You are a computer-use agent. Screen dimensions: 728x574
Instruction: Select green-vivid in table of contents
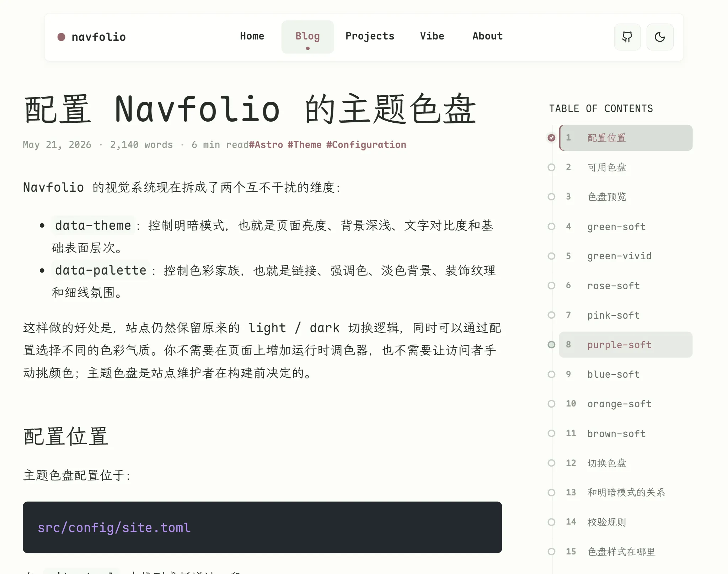pos(626,256)
